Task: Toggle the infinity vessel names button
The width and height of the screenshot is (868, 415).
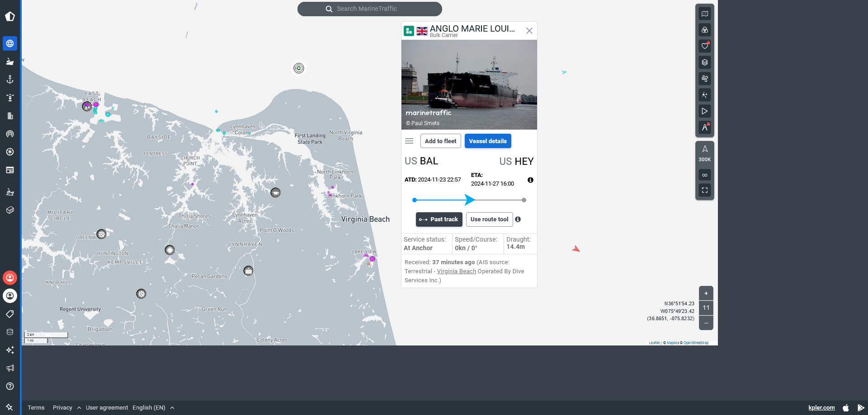Action: (705, 175)
